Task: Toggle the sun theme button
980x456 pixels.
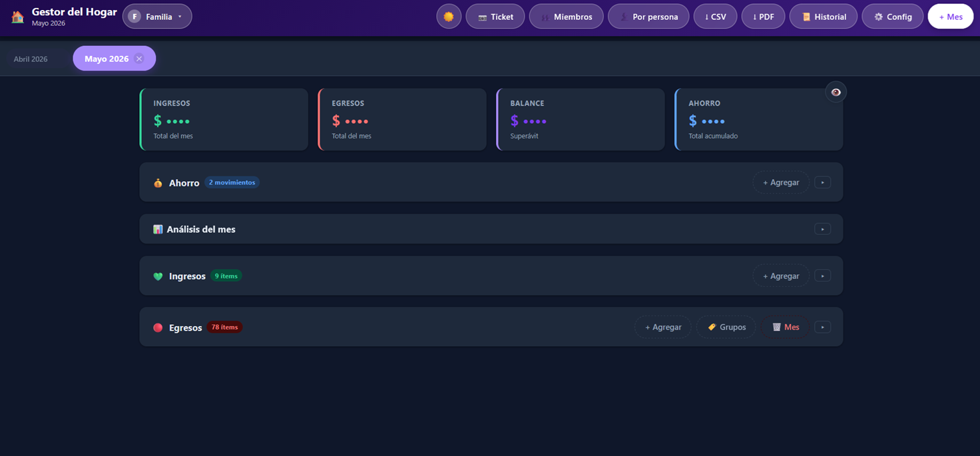Action: click(449, 17)
